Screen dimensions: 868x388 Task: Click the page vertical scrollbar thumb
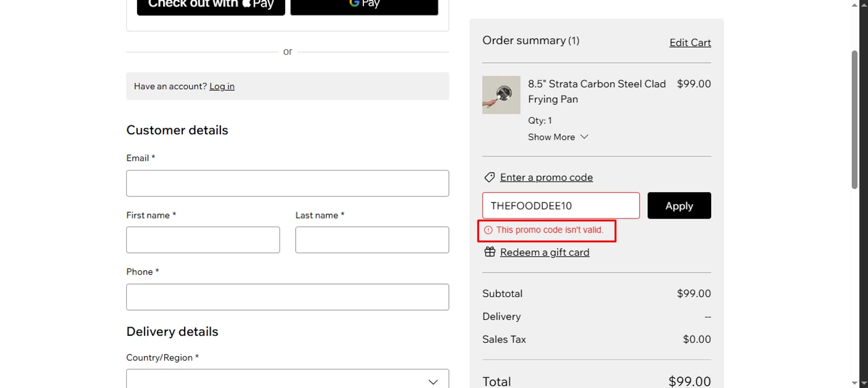855,120
